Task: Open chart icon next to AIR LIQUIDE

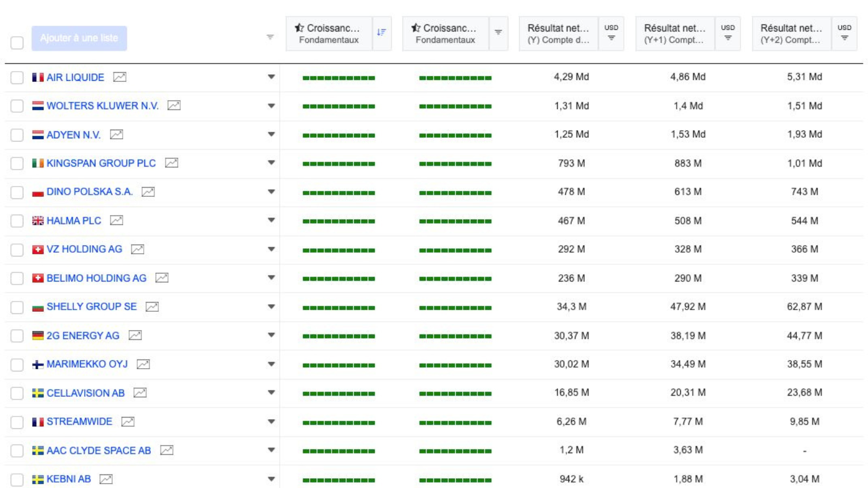Action: [119, 77]
